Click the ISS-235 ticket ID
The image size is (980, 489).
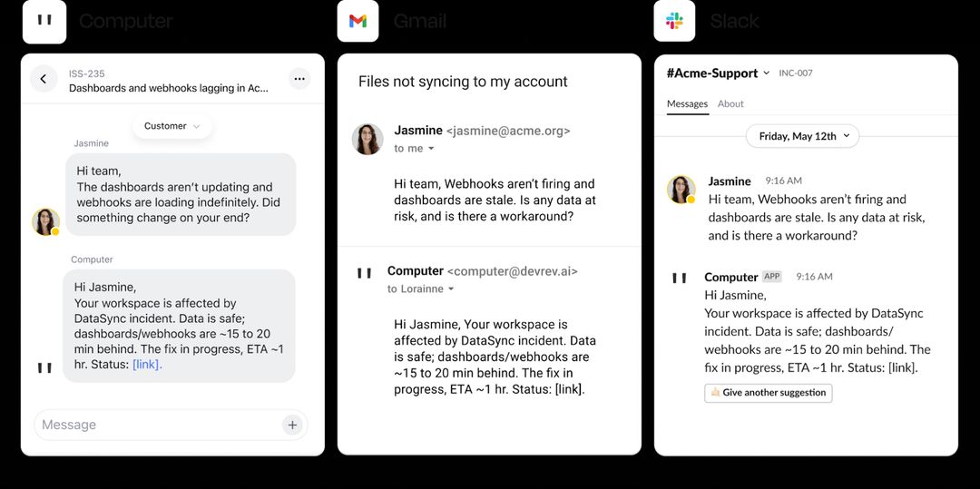85,73
